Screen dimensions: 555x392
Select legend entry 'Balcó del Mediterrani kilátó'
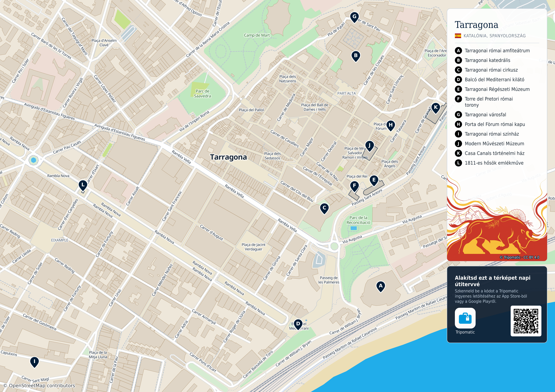[x=490, y=80]
